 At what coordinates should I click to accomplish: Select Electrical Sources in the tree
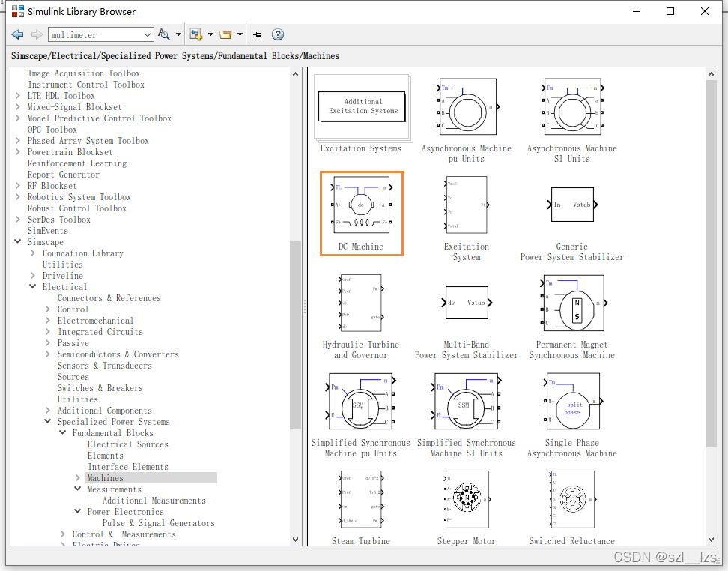[127, 444]
